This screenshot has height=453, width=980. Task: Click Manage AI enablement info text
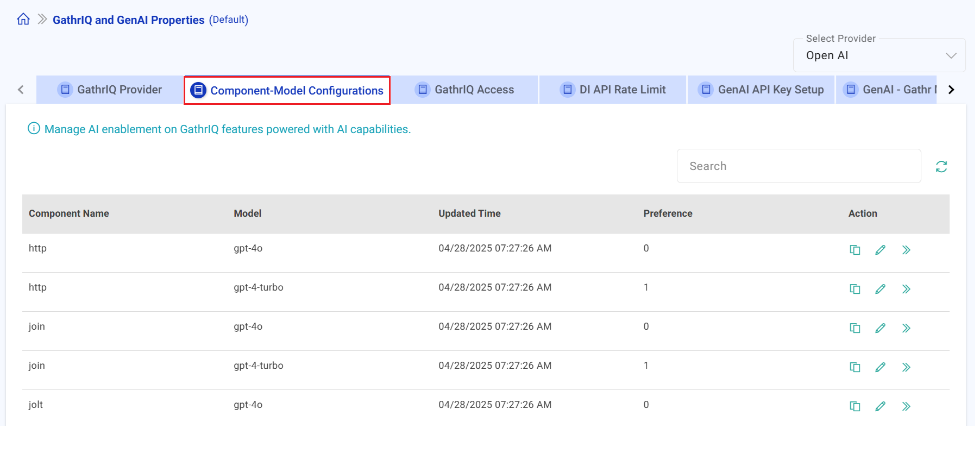228,129
